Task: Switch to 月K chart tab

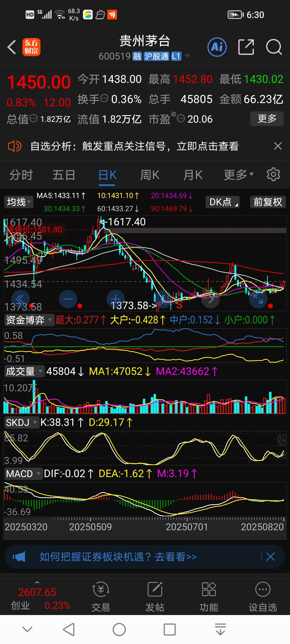Action: (193, 175)
